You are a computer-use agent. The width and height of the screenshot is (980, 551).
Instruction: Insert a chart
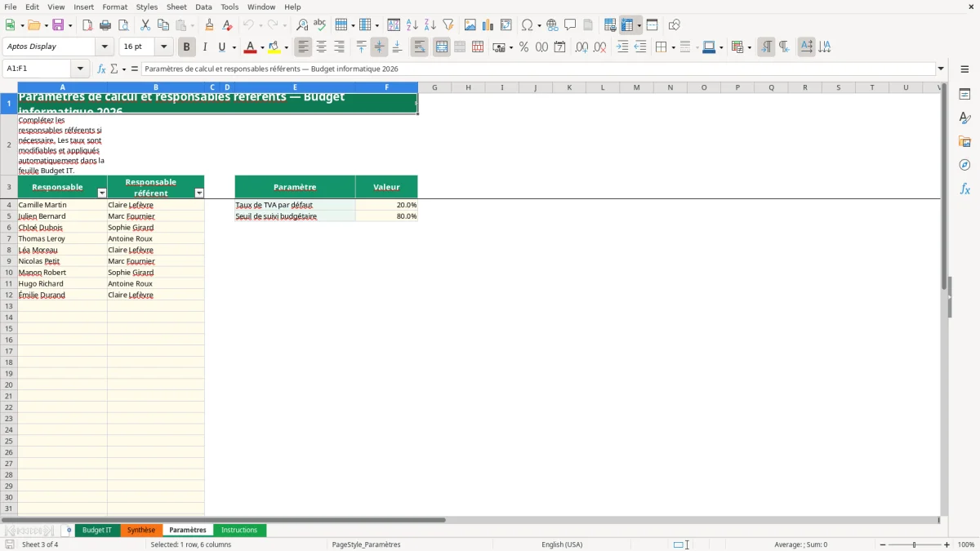point(488,25)
